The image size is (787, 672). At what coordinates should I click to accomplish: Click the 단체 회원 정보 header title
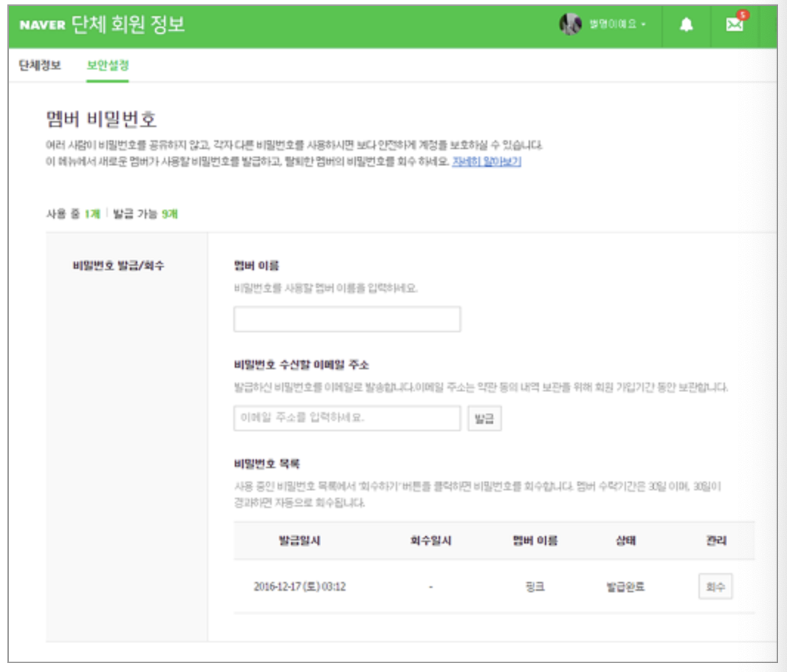128,24
